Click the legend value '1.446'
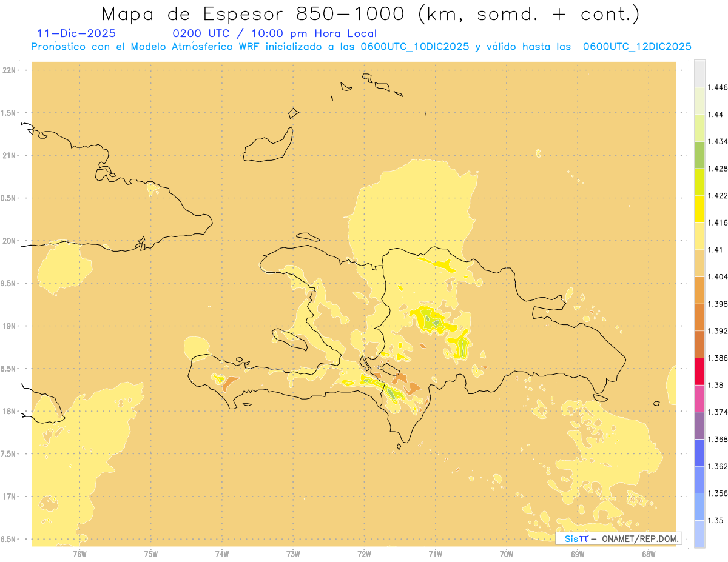This screenshot has width=728, height=562. click(718, 87)
